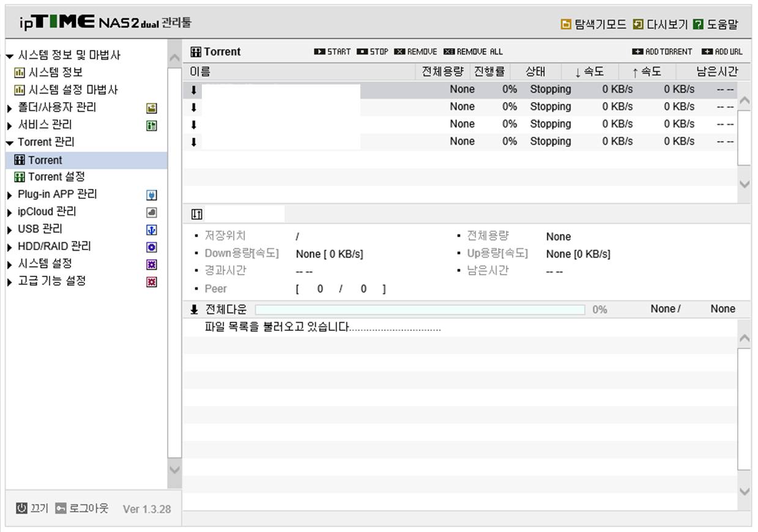
Task: Click the Plug-in APP 관리 plug icon
Action: (x=152, y=196)
